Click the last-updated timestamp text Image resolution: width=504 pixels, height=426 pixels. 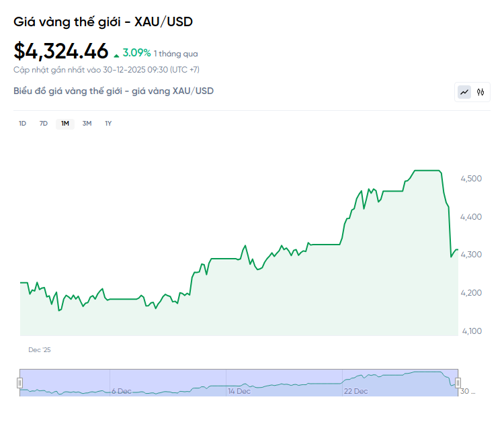coord(106,69)
